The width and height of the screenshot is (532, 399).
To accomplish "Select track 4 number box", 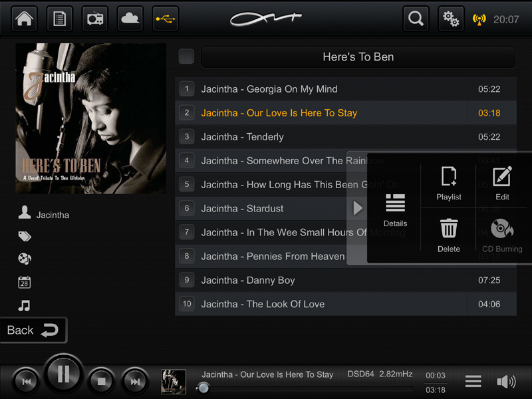I will 187,160.
